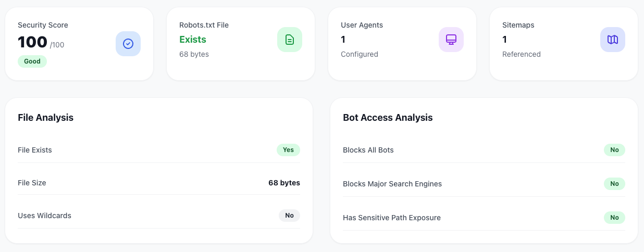Click the File Exists Yes badge

pos(288,150)
